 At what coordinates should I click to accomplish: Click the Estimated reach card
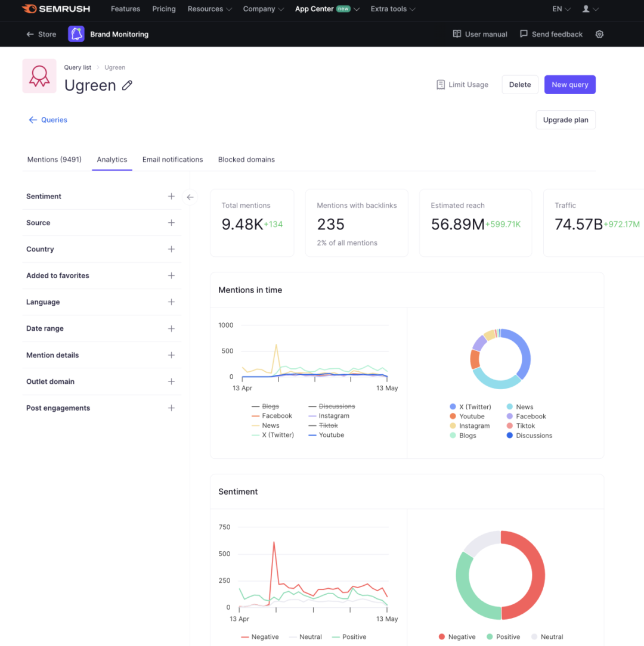click(475, 223)
